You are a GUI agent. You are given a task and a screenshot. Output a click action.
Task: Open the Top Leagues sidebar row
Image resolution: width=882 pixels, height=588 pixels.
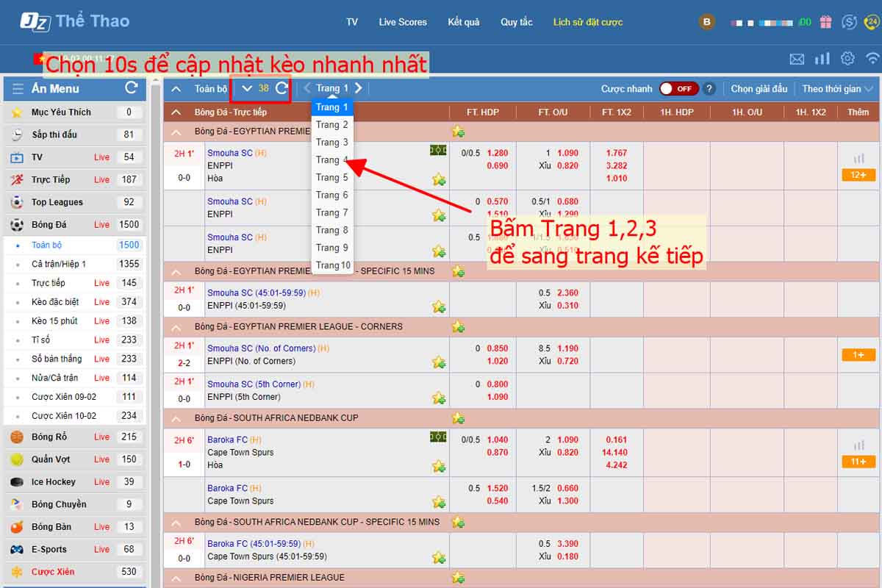click(x=75, y=202)
